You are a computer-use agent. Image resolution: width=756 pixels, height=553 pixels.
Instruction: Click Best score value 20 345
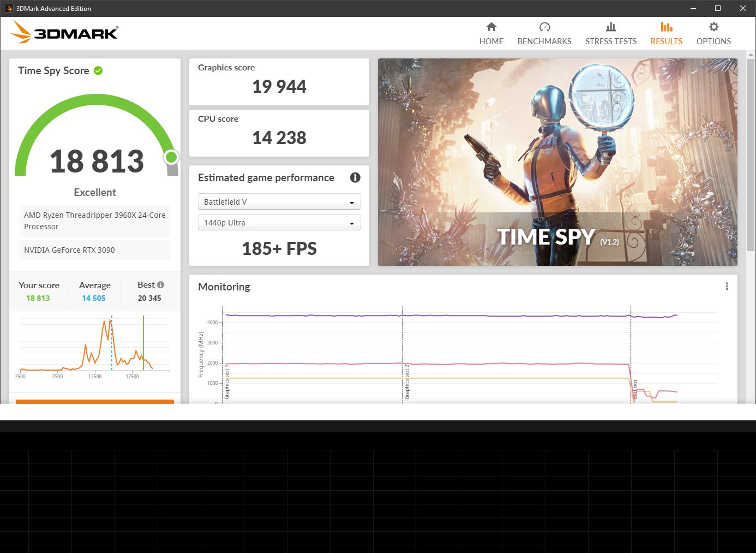point(149,298)
